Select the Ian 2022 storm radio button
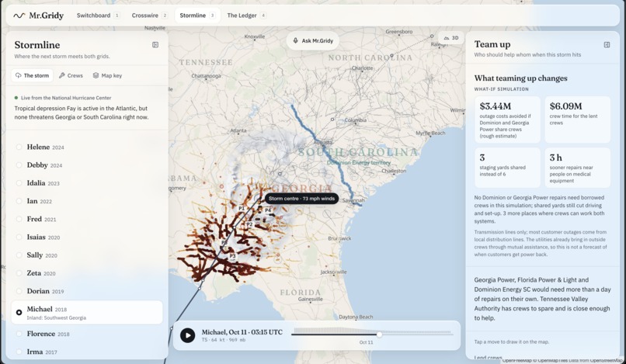The height and width of the screenshot is (364, 626). pos(19,201)
